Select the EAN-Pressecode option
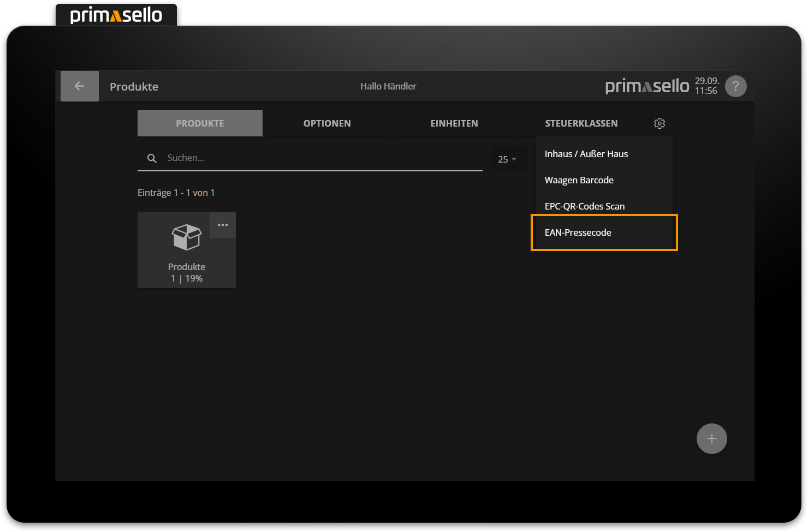The image size is (808, 532). (578, 232)
